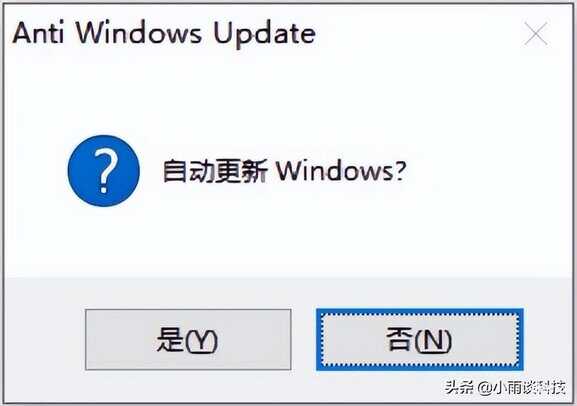Click the 自动更新 Windows? message text

point(284,171)
